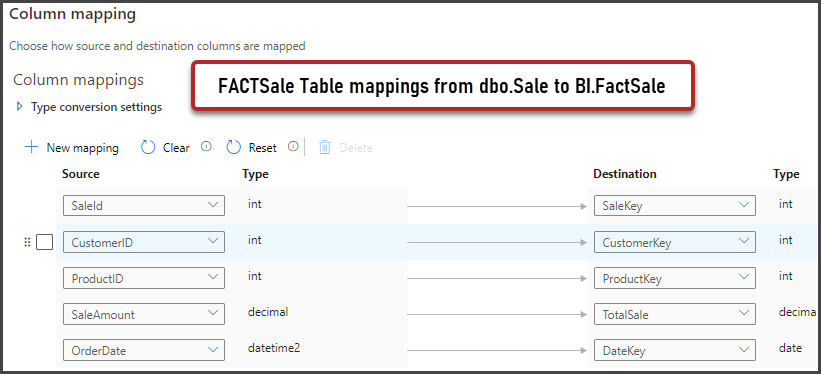Open the SaleKey destination dropdown

click(x=675, y=205)
